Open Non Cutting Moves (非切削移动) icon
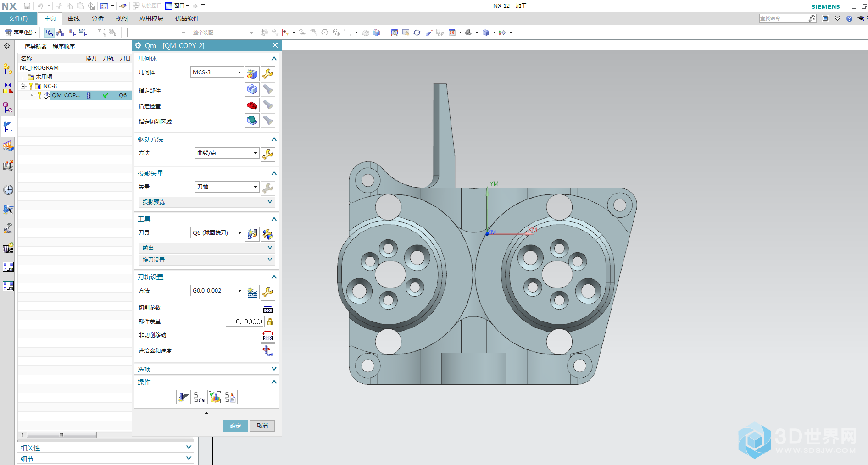 click(268, 335)
